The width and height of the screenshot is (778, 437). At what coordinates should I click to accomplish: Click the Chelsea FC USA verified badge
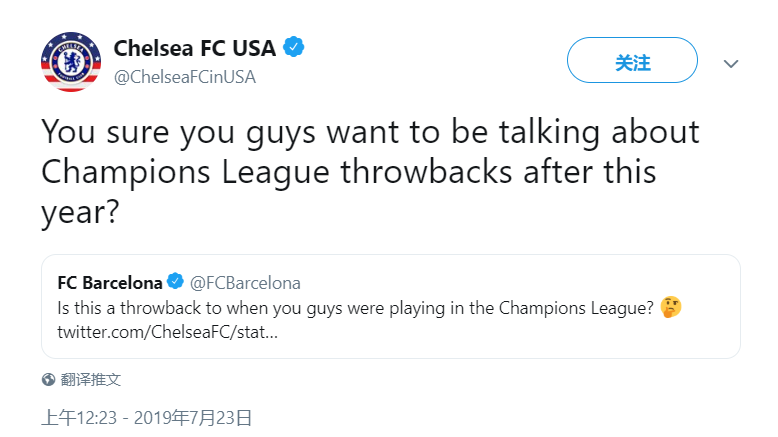(x=294, y=47)
